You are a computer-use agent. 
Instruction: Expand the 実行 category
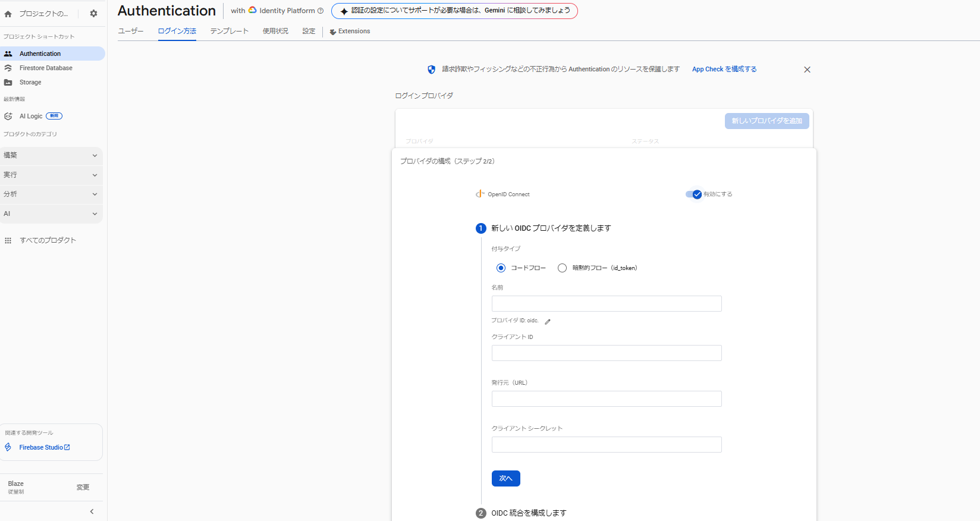51,175
